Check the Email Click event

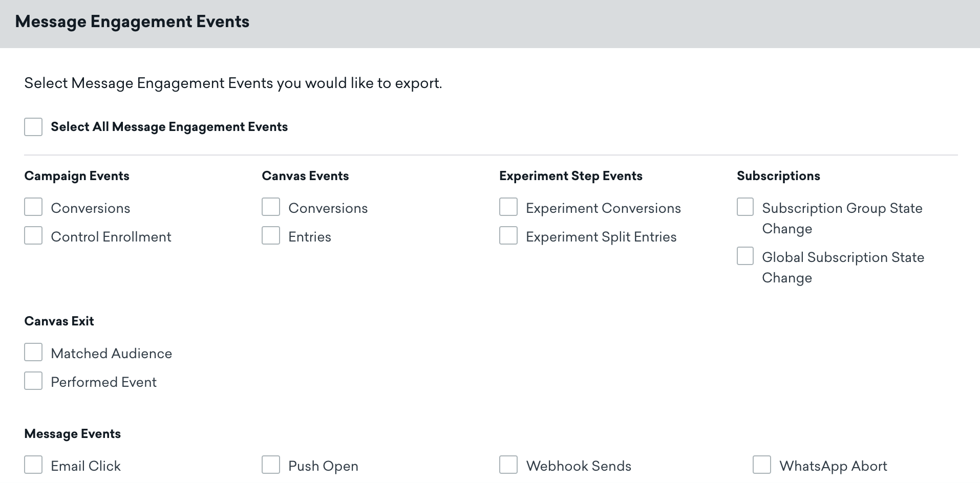pos(33,465)
